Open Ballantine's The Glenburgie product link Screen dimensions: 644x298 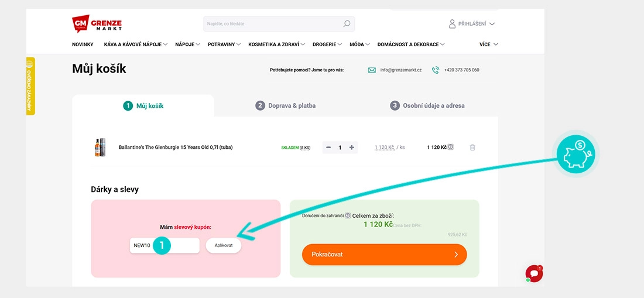point(176,148)
